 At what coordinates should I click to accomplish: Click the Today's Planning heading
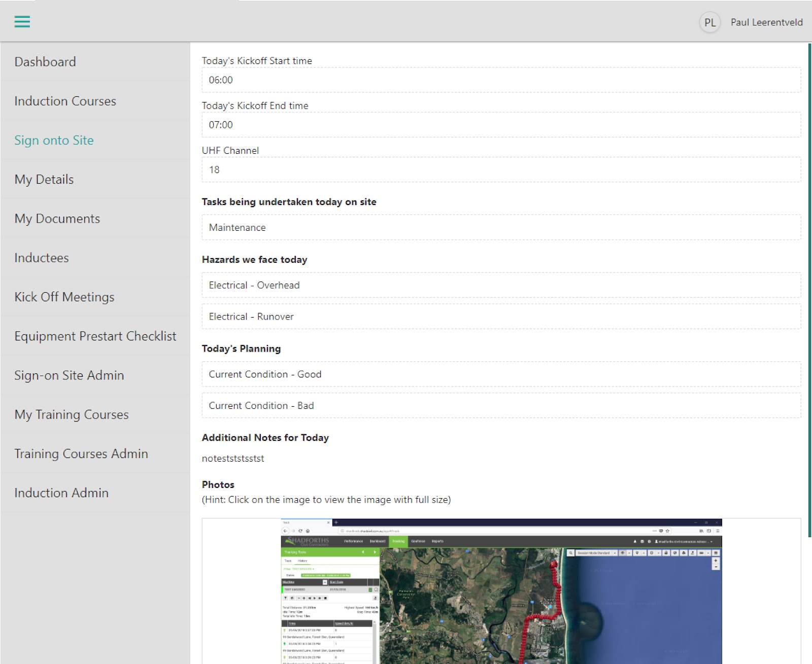click(241, 348)
